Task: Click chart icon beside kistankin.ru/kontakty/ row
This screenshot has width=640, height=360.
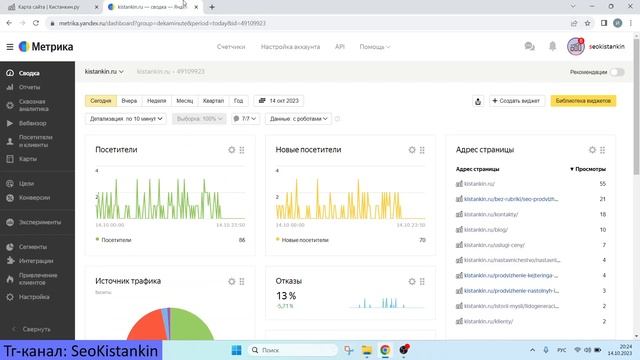Action: coord(459,214)
